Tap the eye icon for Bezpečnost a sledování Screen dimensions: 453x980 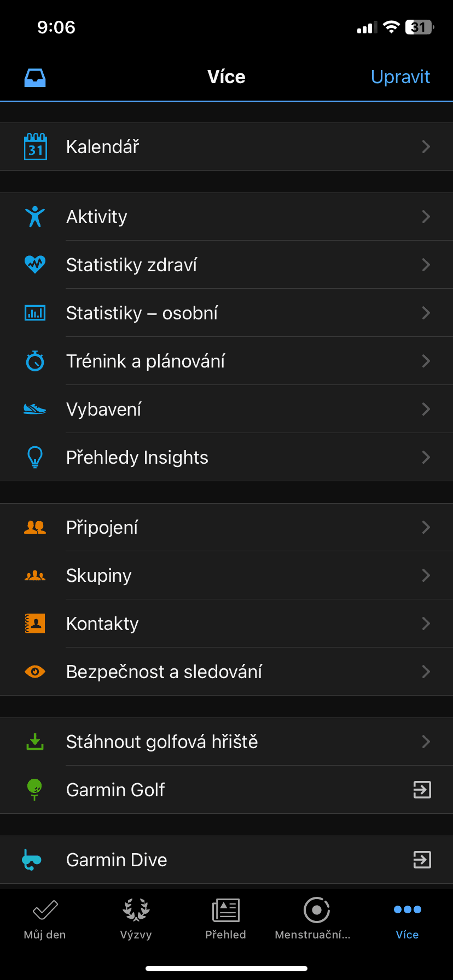pyautogui.click(x=35, y=672)
